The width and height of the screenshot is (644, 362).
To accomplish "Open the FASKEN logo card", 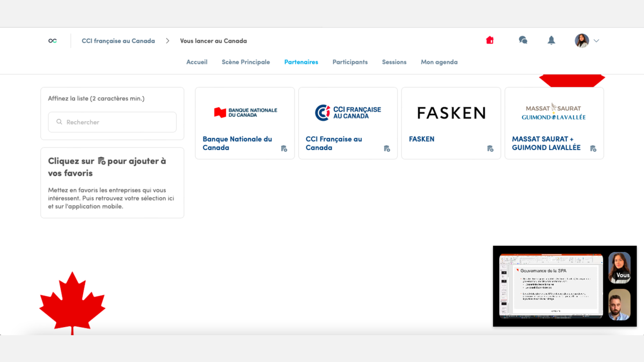I will click(x=451, y=113).
